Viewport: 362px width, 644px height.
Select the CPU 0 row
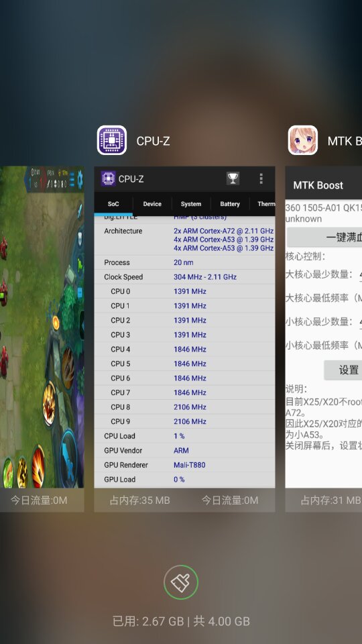coord(185,291)
